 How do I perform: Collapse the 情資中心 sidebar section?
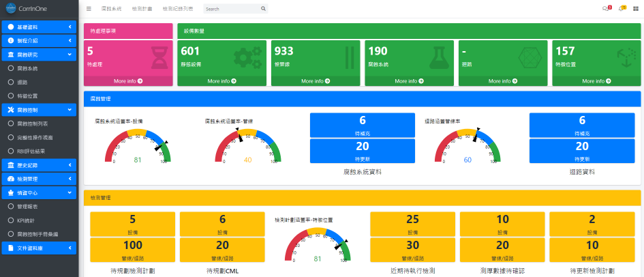pos(39,192)
